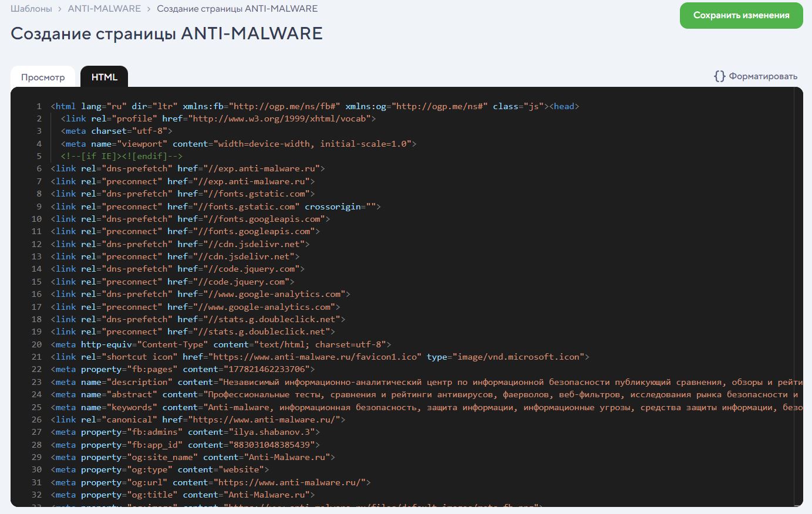Click the breadcrumb item Создание страницы ANTI-MALWARE

click(x=237, y=9)
